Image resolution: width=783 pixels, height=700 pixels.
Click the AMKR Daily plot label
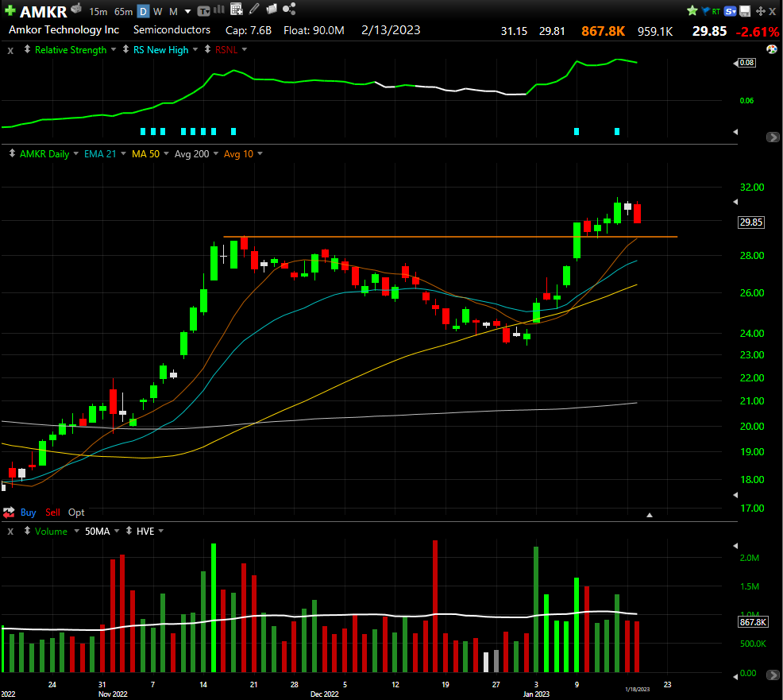44,154
